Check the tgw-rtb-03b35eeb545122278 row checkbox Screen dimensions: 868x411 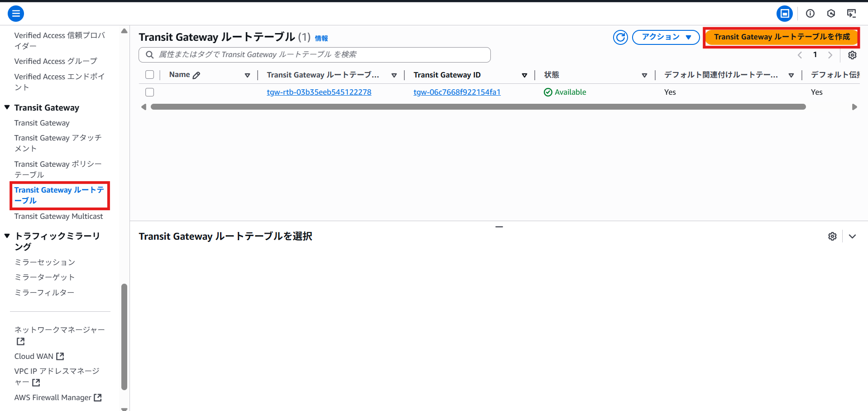150,92
